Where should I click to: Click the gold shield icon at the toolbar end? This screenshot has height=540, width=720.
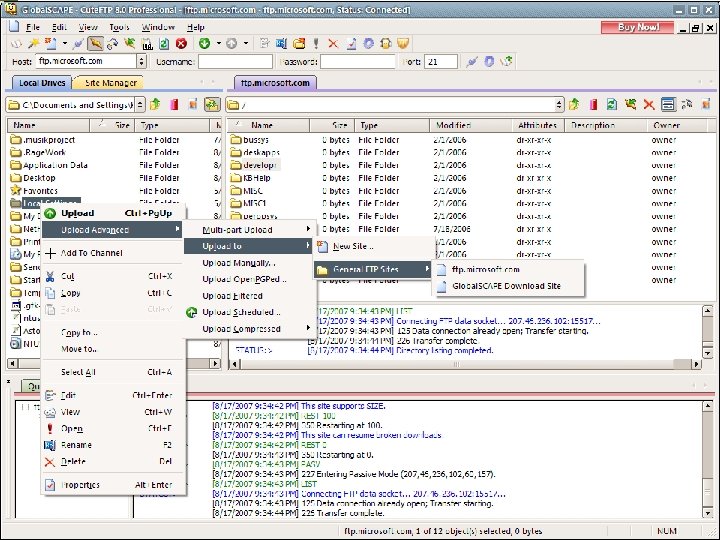[403, 44]
